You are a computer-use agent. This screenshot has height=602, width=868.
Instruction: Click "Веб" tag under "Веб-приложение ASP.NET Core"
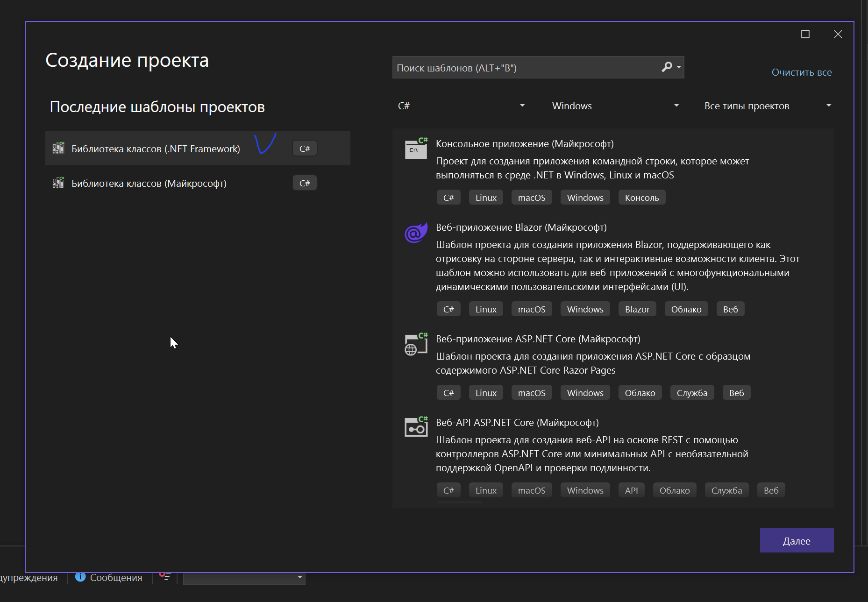click(737, 393)
